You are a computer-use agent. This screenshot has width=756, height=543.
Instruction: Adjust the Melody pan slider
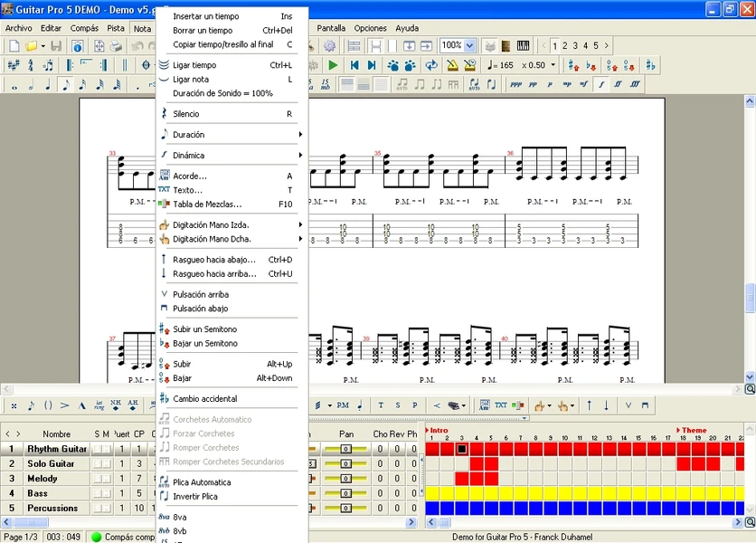point(345,479)
